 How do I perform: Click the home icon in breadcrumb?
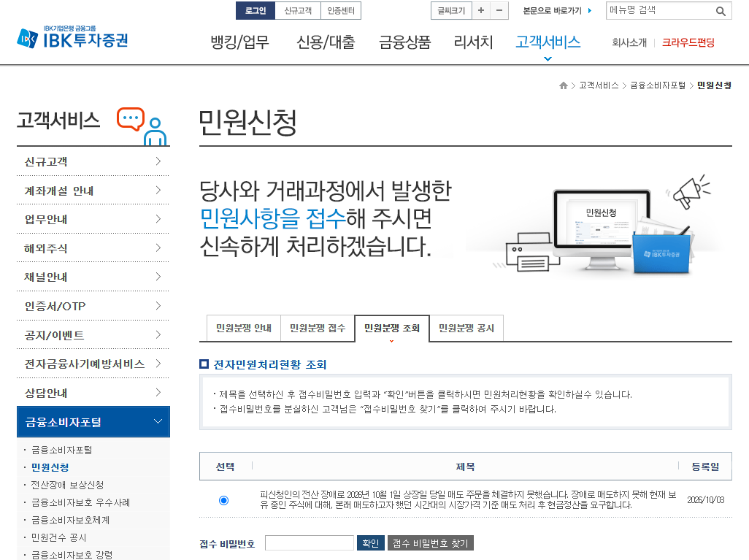[563, 85]
